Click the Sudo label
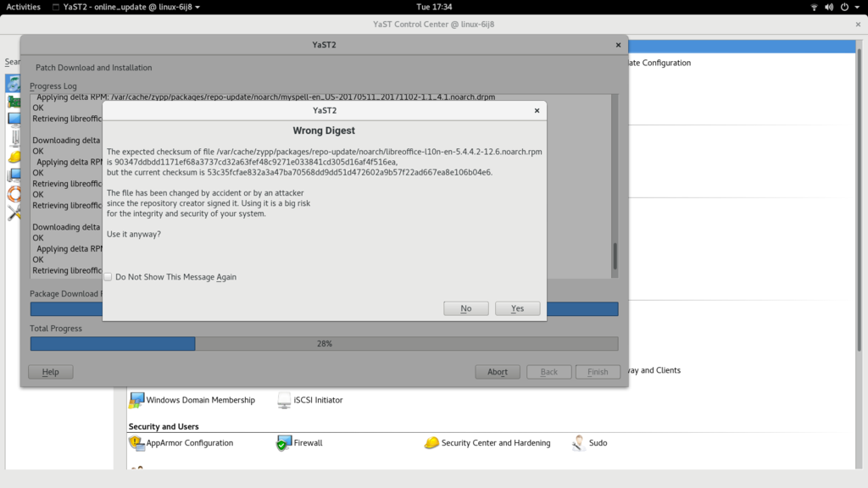 598,442
